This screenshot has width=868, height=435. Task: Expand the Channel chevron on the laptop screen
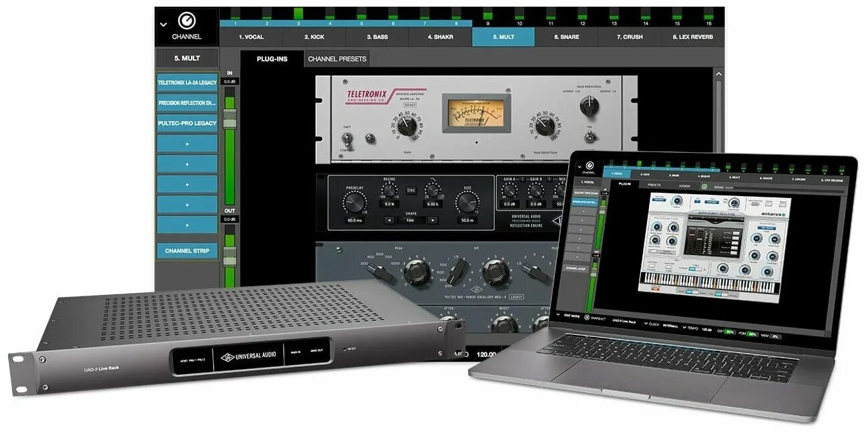point(580,167)
